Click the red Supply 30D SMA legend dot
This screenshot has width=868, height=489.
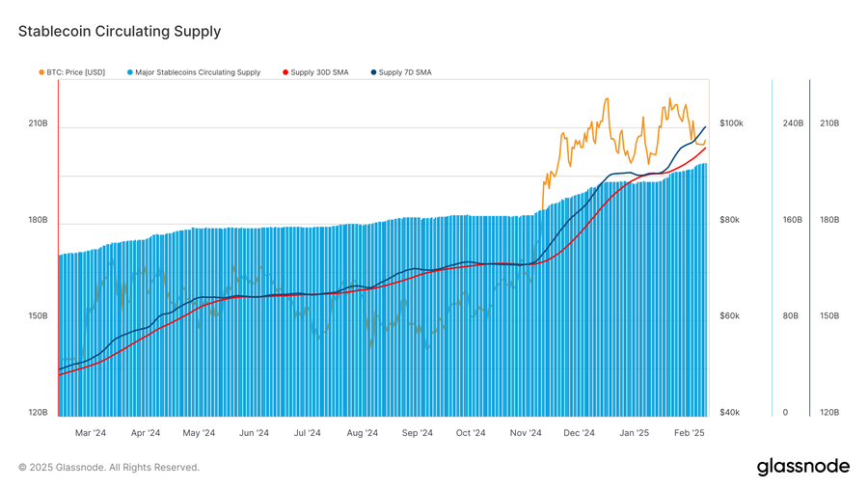(x=285, y=72)
